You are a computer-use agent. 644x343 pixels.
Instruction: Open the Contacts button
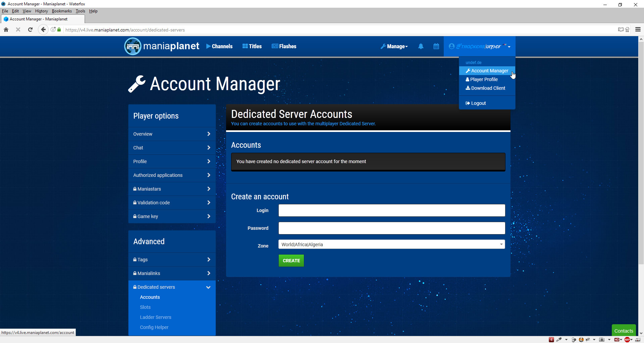point(624,331)
